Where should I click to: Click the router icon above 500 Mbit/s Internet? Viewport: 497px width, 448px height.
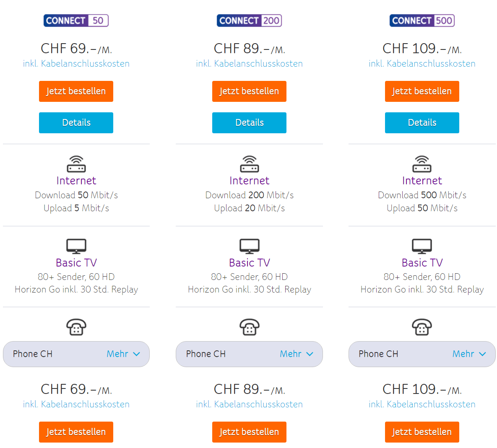pos(422,164)
